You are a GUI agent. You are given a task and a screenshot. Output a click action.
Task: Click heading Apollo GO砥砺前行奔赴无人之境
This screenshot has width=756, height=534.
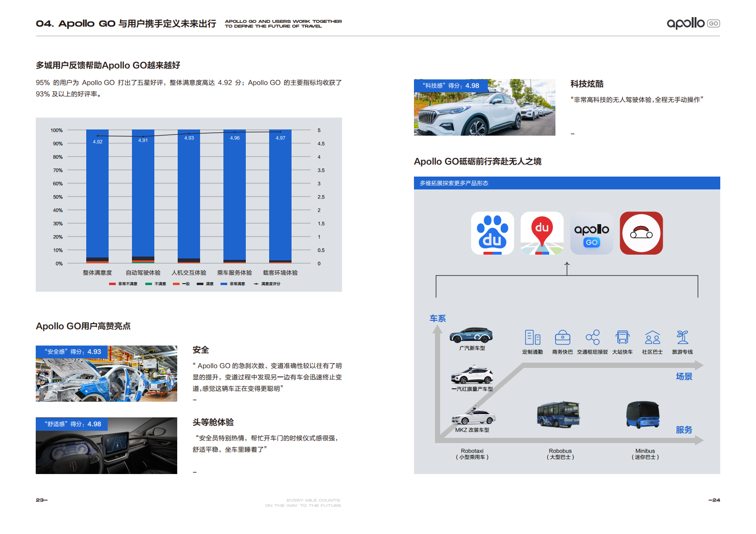coord(478,161)
